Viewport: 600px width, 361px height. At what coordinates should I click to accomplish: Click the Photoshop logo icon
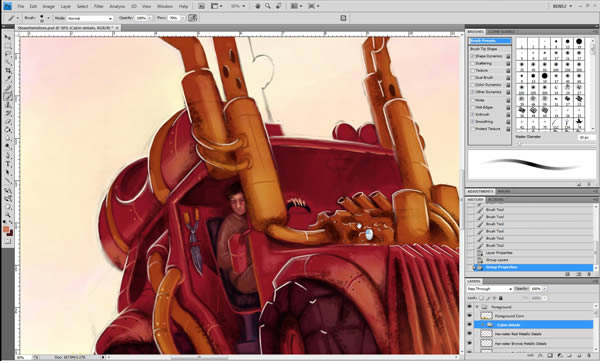[x=7, y=6]
